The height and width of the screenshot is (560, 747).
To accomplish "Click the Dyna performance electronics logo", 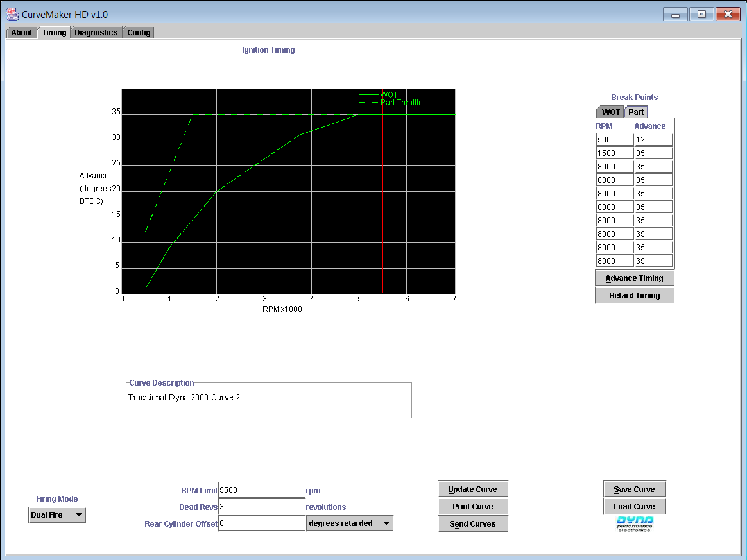I will click(x=634, y=523).
